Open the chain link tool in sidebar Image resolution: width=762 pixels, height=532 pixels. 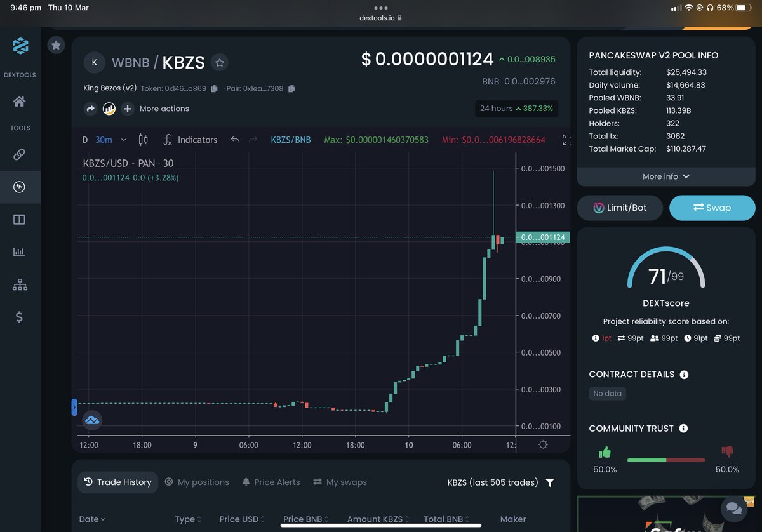(x=20, y=154)
